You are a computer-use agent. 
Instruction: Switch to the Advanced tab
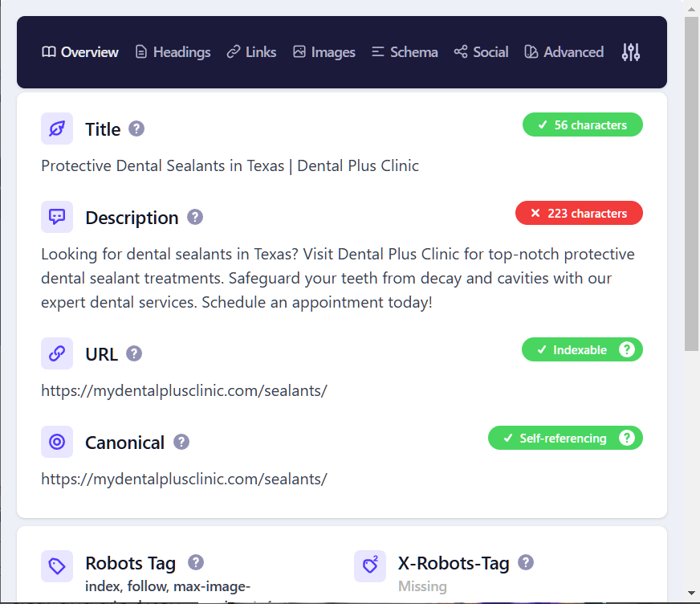tap(564, 51)
